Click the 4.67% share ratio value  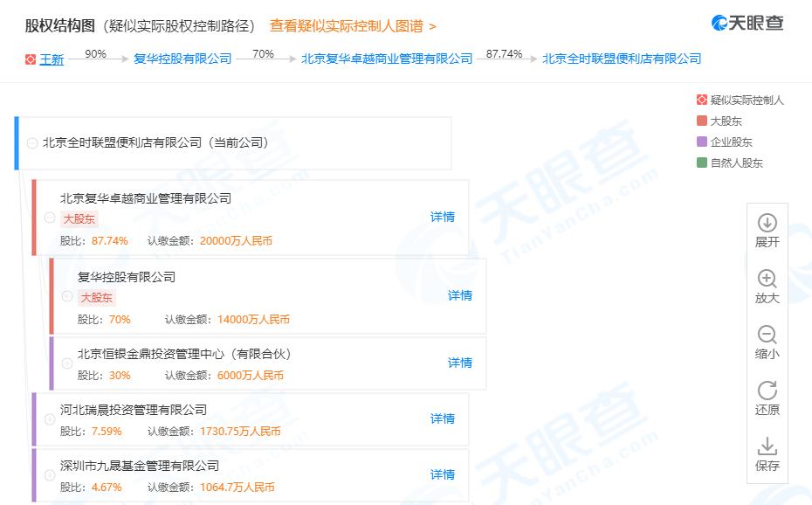click(x=107, y=488)
